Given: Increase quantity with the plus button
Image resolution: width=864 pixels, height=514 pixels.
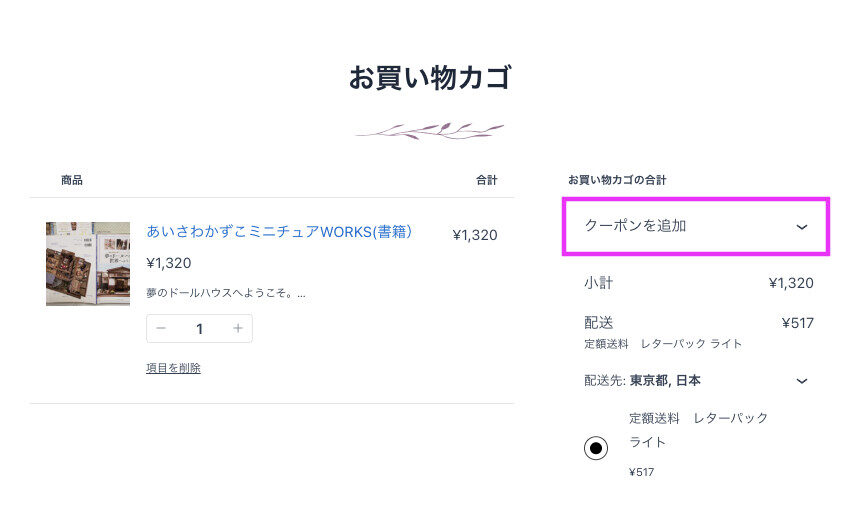Looking at the screenshot, I should 237,328.
